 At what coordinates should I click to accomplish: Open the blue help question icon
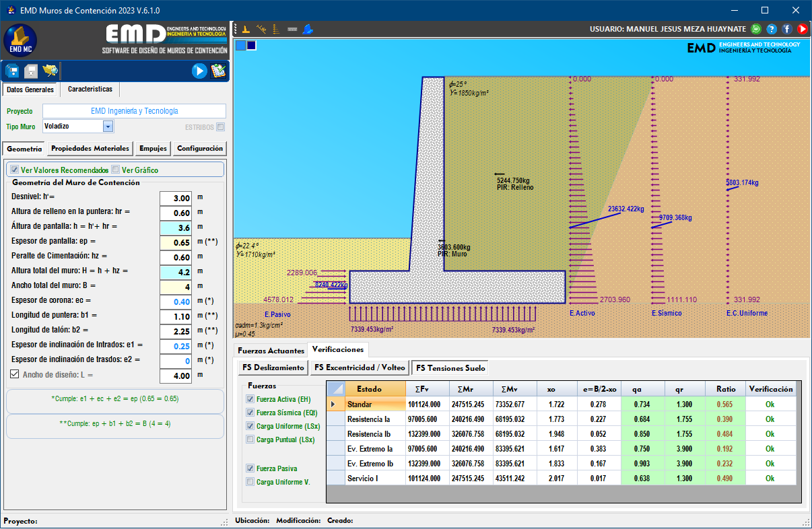pyautogui.click(x=772, y=29)
